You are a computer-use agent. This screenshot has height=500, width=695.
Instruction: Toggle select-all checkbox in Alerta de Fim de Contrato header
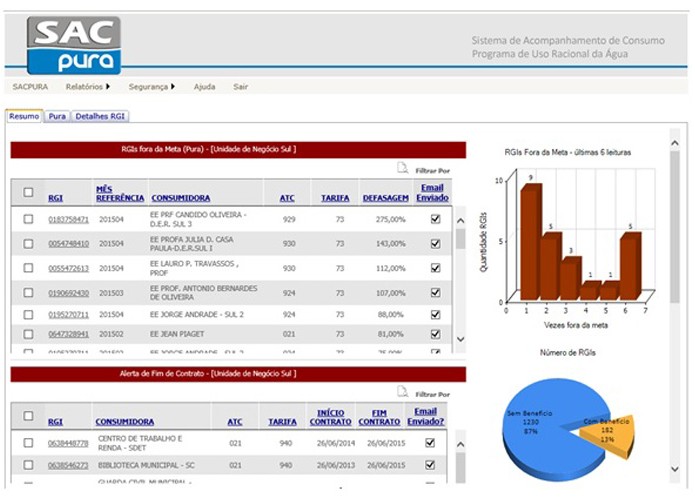click(x=28, y=416)
